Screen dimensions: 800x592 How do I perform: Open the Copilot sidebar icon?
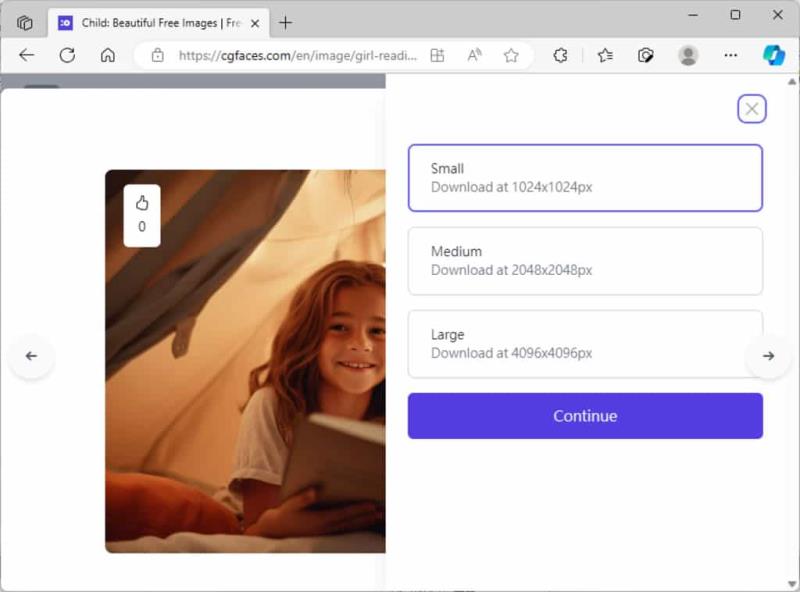coord(773,55)
